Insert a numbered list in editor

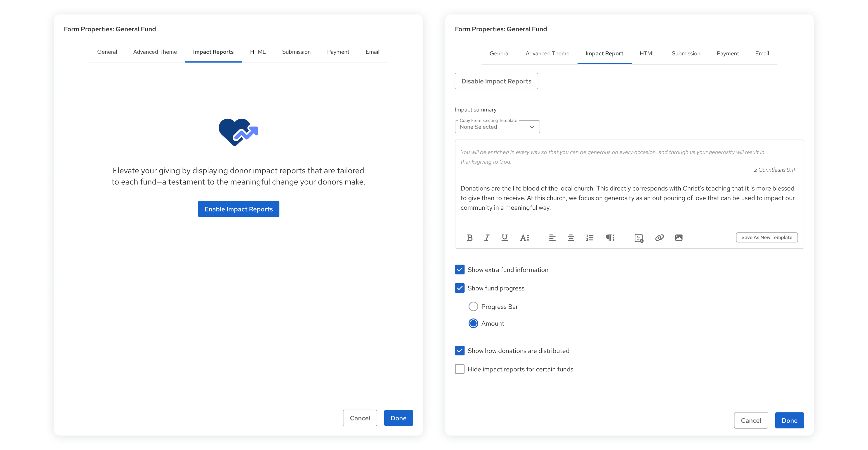pyautogui.click(x=589, y=237)
